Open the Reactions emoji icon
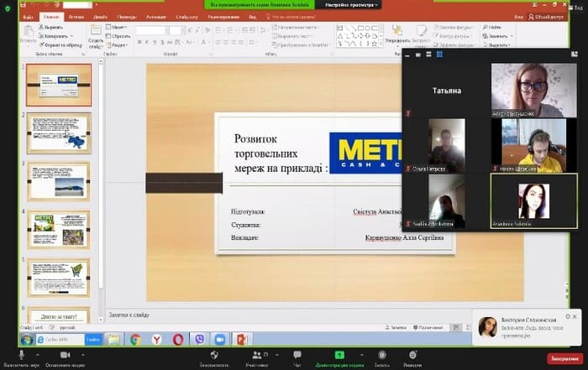Image resolution: width=588 pixels, height=370 pixels. tap(412, 354)
